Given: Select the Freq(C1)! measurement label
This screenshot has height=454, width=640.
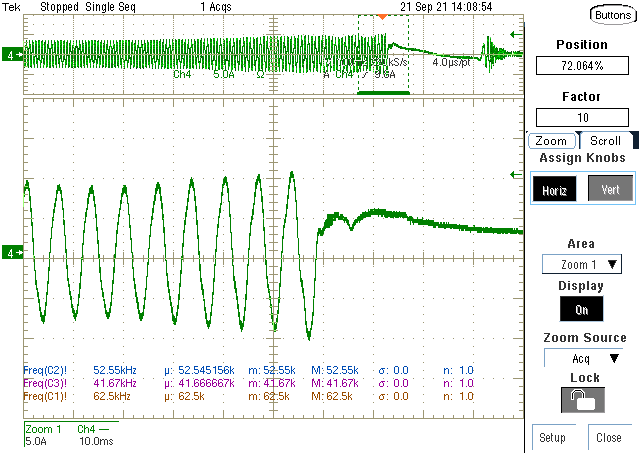Looking at the screenshot, I should click(x=45, y=396).
